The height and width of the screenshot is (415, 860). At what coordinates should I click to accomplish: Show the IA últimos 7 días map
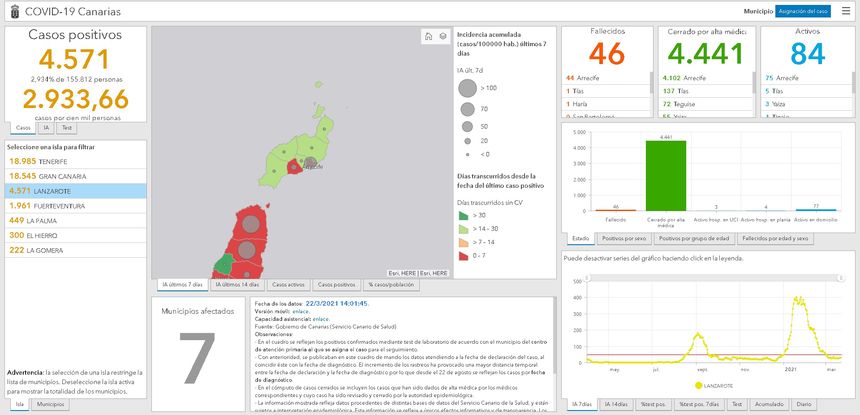[182, 285]
